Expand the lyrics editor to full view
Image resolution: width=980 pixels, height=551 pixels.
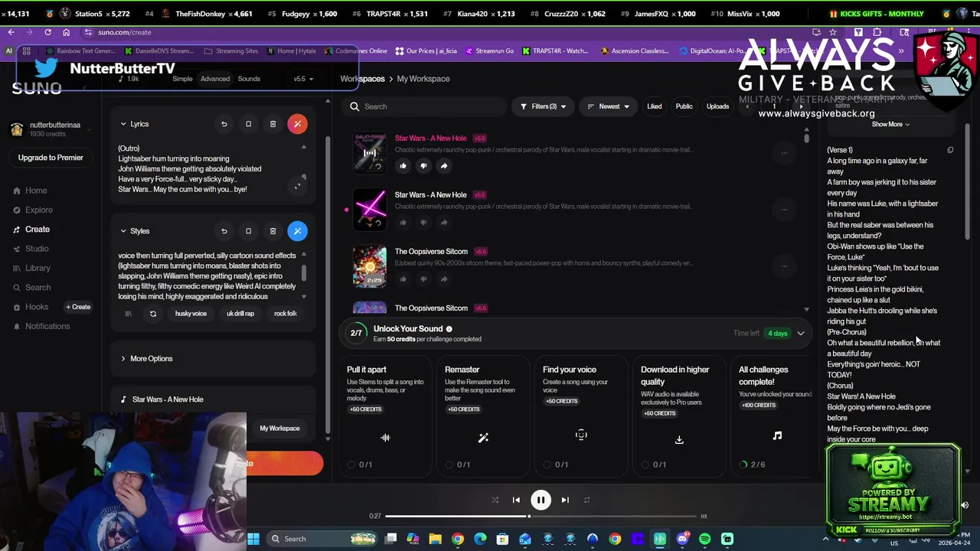[297, 185]
